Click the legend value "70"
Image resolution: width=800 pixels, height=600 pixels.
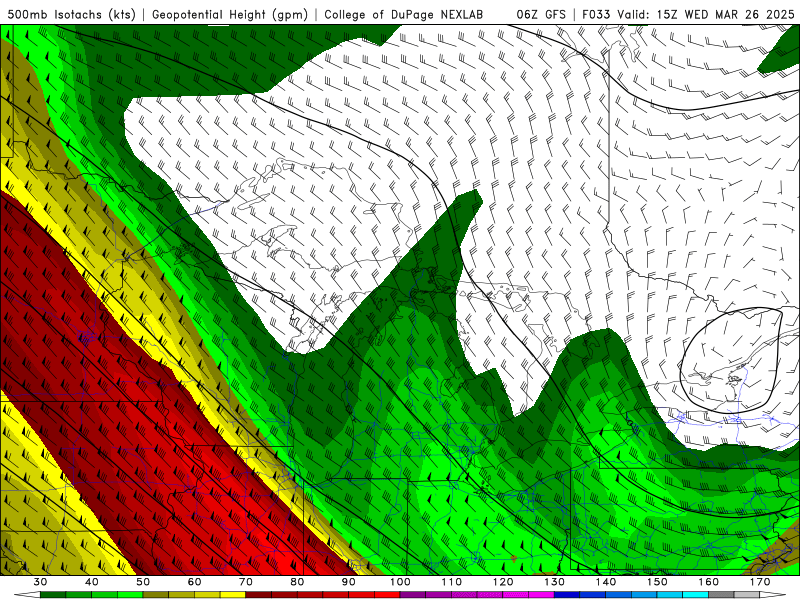pyautogui.click(x=246, y=582)
